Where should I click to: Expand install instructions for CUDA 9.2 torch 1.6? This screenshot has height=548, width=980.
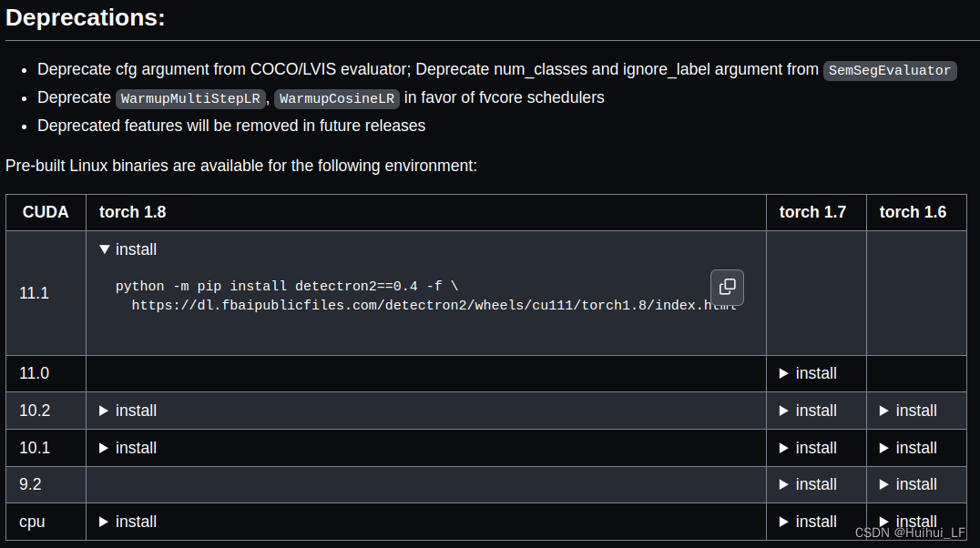[x=907, y=484]
